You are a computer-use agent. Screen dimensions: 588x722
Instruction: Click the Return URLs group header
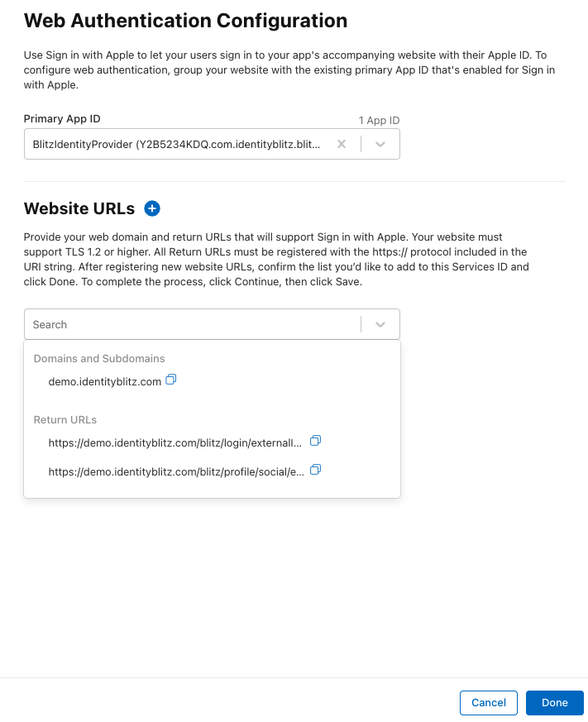point(65,420)
